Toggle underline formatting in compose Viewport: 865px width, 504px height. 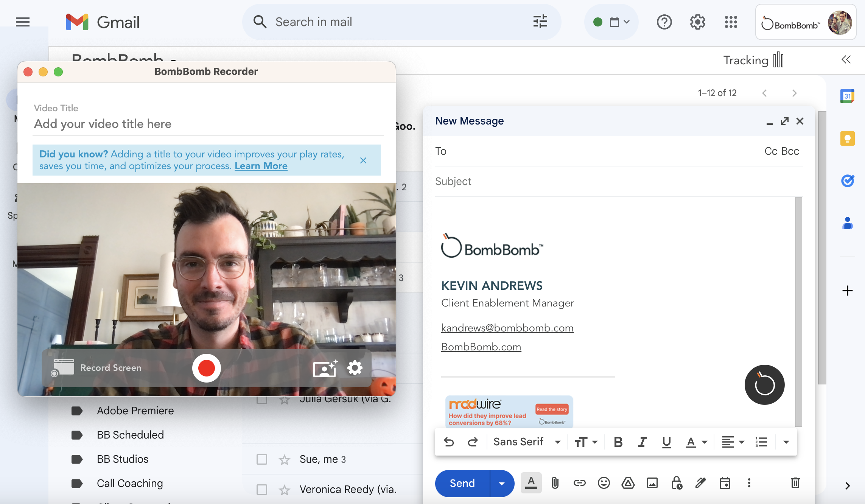pos(666,442)
